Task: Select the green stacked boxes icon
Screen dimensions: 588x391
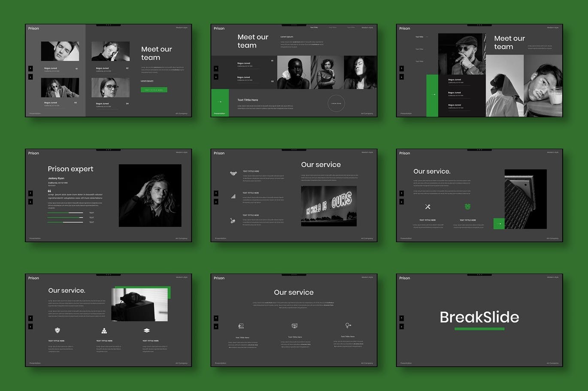Action: point(467,207)
